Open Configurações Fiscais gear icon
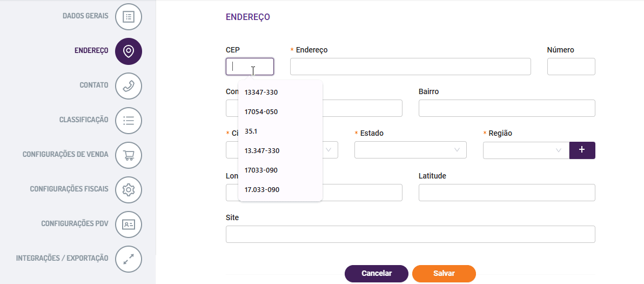 pos(129,189)
